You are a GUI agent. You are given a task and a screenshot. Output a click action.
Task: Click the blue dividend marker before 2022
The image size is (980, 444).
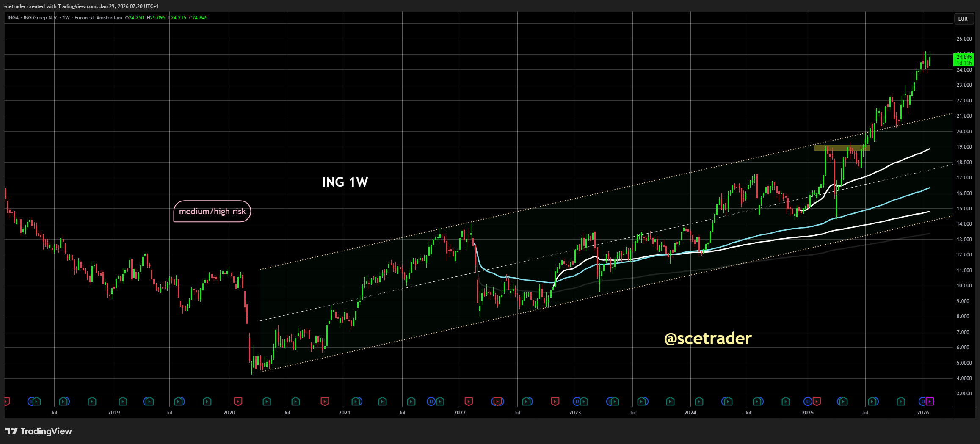coord(431,401)
